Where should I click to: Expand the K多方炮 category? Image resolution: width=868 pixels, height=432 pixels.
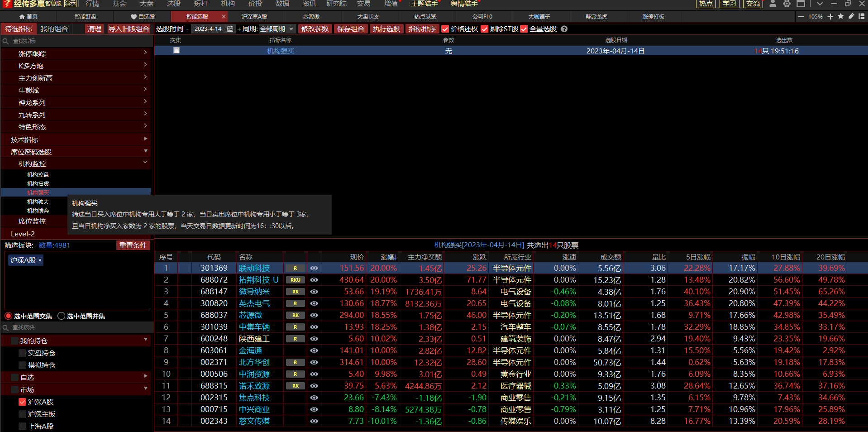(76, 66)
